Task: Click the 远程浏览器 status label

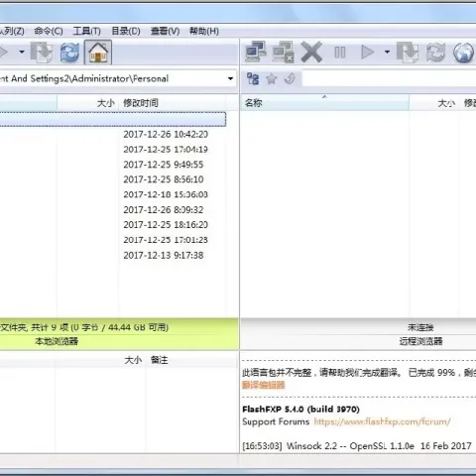Action: [420, 341]
